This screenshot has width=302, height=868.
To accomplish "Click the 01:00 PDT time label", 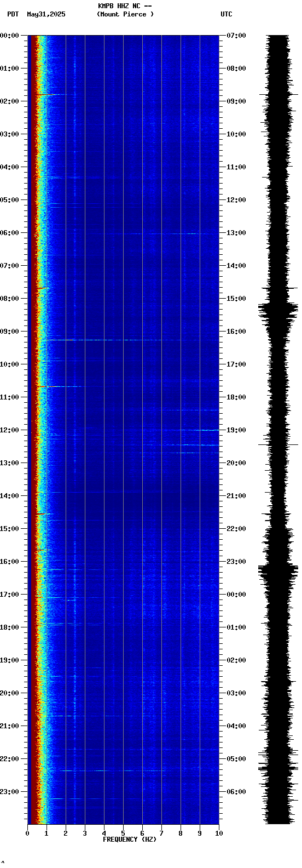I will pyautogui.click(x=9, y=68).
